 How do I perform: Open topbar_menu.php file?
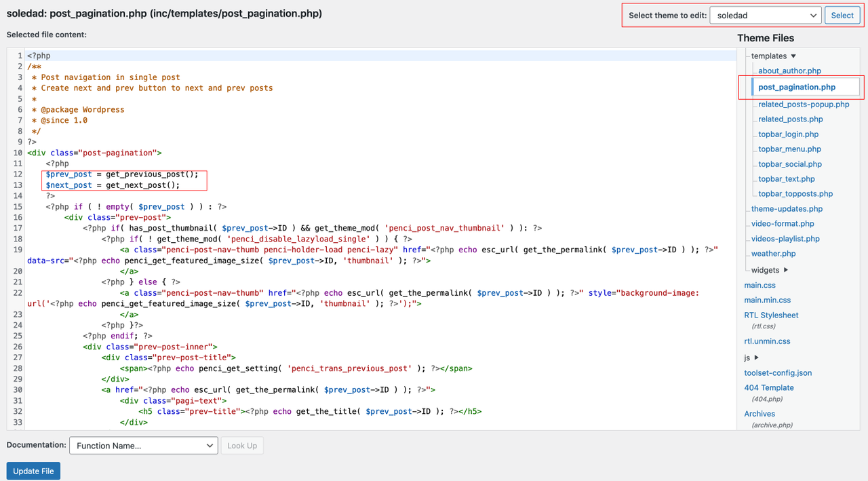tap(789, 149)
